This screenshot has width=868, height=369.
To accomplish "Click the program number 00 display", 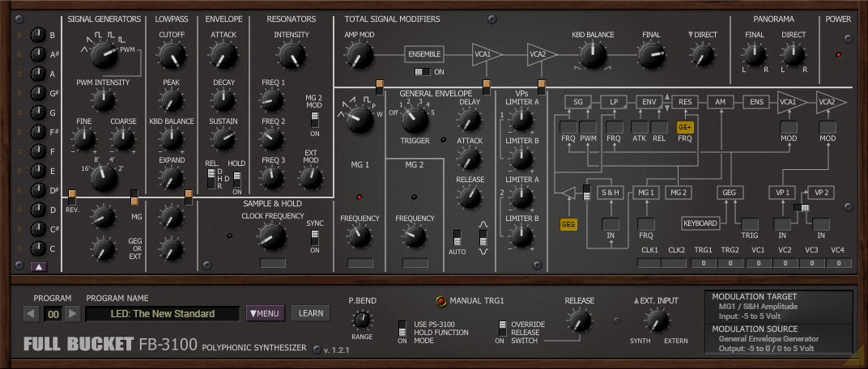I will tap(53, 314).
